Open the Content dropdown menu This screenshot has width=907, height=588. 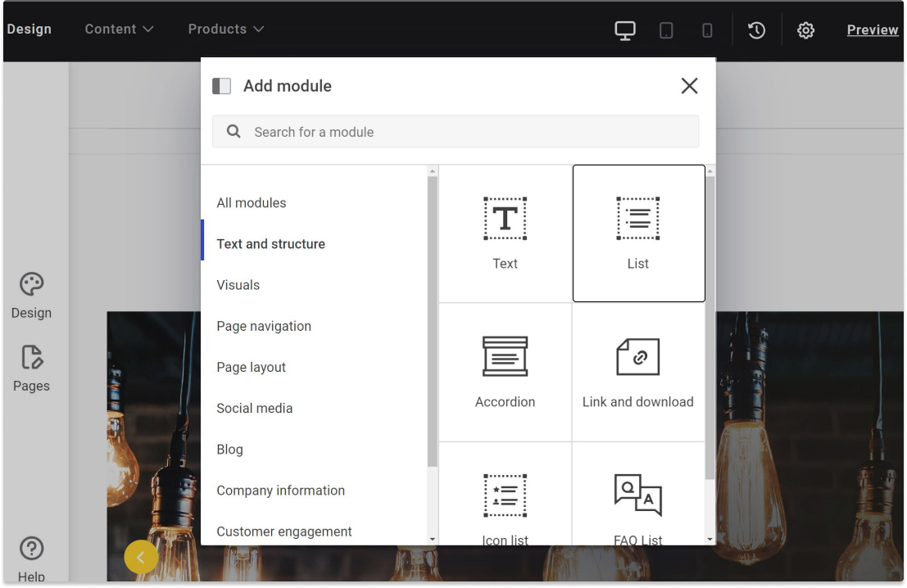119,29
